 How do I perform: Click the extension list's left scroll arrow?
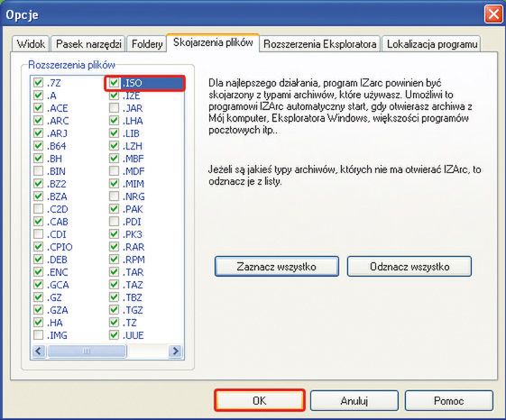39,351
